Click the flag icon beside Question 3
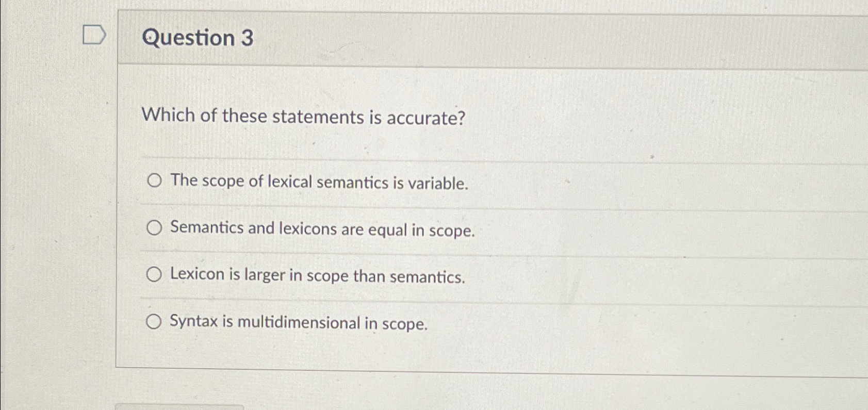 click(x=94, y=35)
